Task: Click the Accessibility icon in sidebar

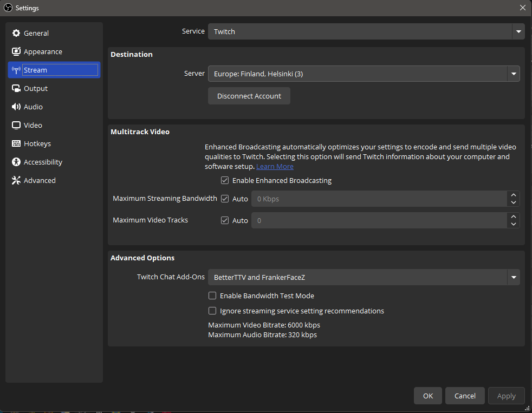Action: point(16,162)
